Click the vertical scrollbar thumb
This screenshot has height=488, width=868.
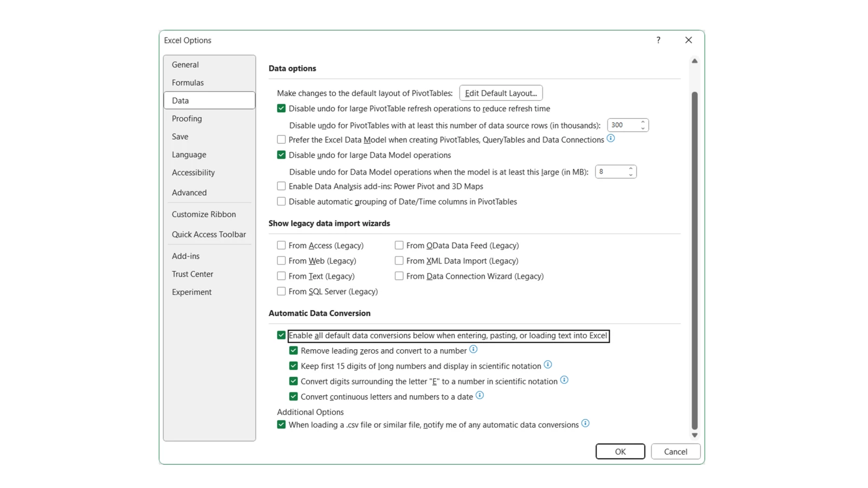pos(694,261)
